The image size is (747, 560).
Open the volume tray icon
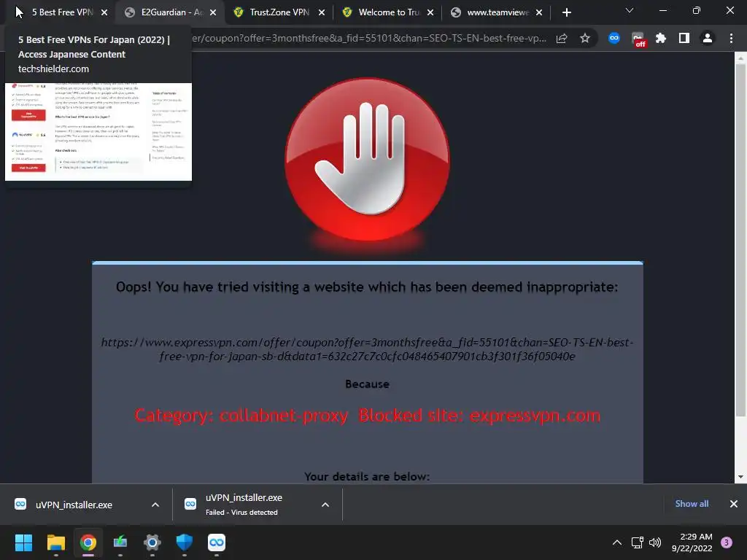(655, 542)
